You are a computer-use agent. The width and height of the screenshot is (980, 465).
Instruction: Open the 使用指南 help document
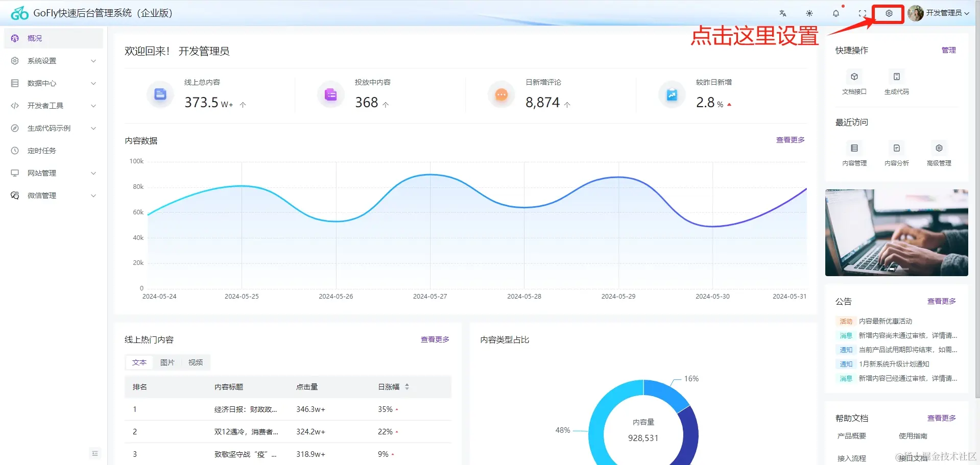[913, 436]
